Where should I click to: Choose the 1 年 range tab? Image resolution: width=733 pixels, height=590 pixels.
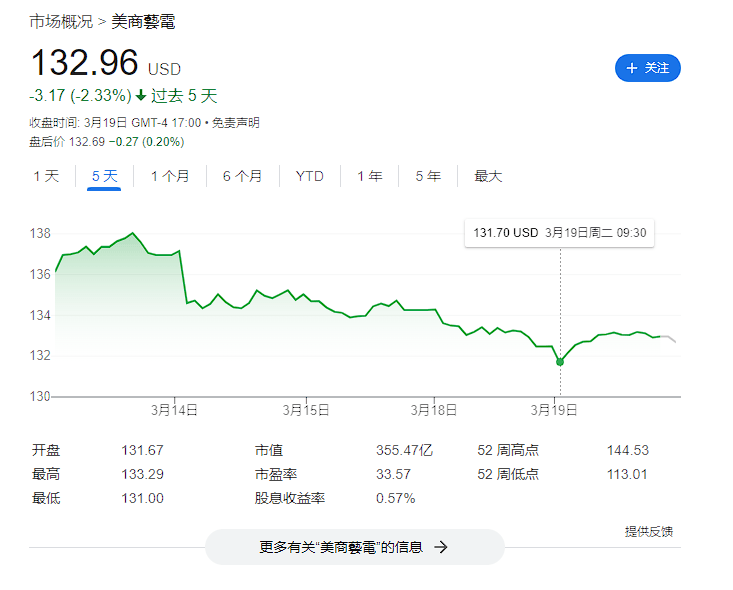tap(370, 176)
